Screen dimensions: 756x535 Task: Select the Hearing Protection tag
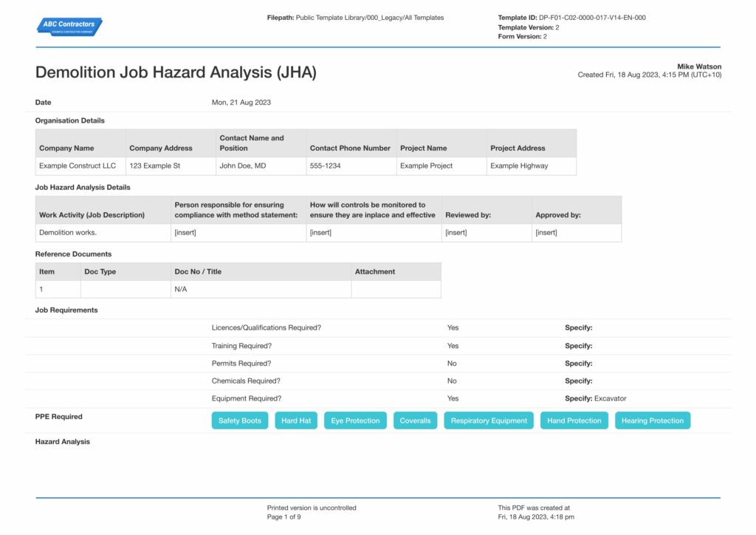653,420
